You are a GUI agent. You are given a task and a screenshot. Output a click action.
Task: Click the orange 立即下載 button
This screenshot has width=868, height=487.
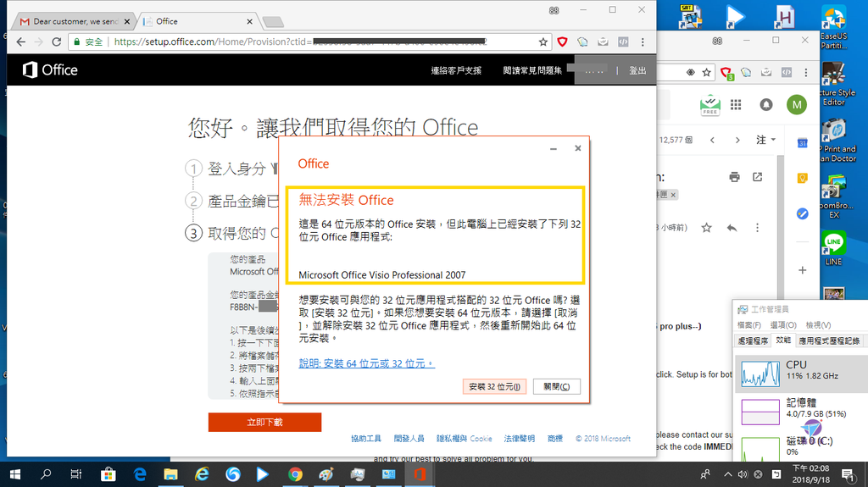[264, 423]
